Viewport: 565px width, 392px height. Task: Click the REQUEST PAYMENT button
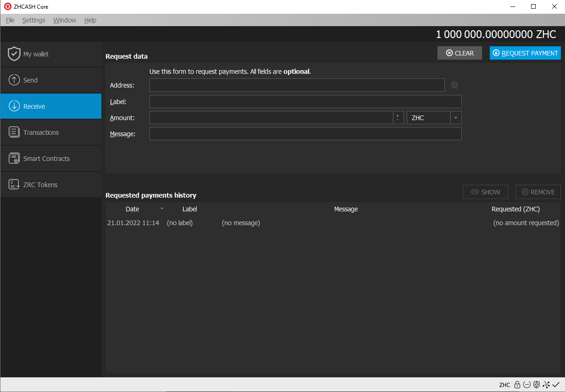[x=525, y=53]
